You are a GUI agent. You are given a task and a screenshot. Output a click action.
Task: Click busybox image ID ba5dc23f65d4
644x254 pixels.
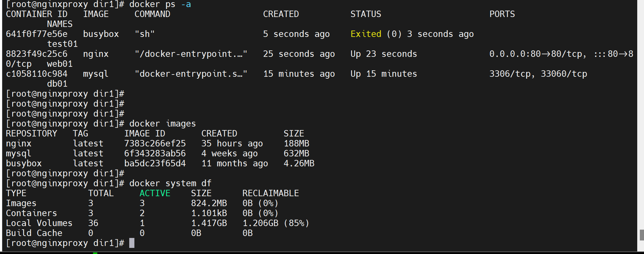coord(155,163)
